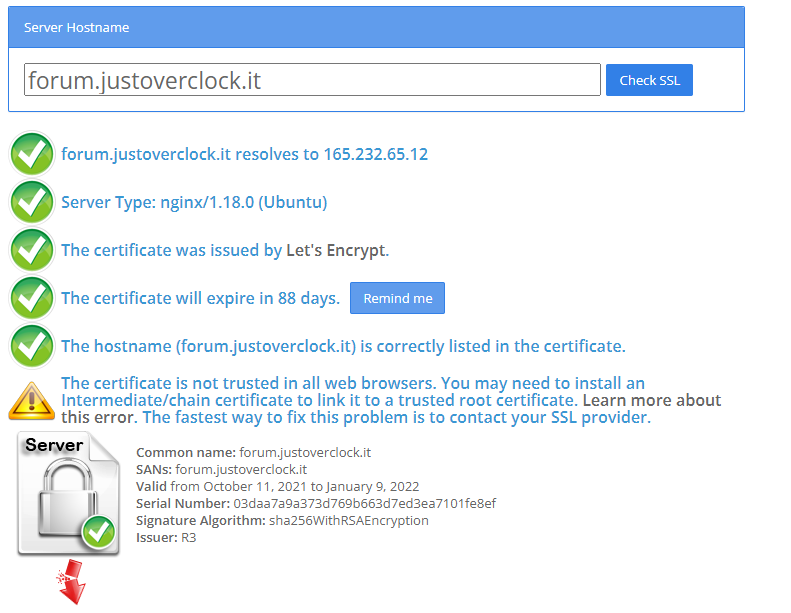Click the green checkmark beside the Let's Encrypt issuer line

(31, 250)
